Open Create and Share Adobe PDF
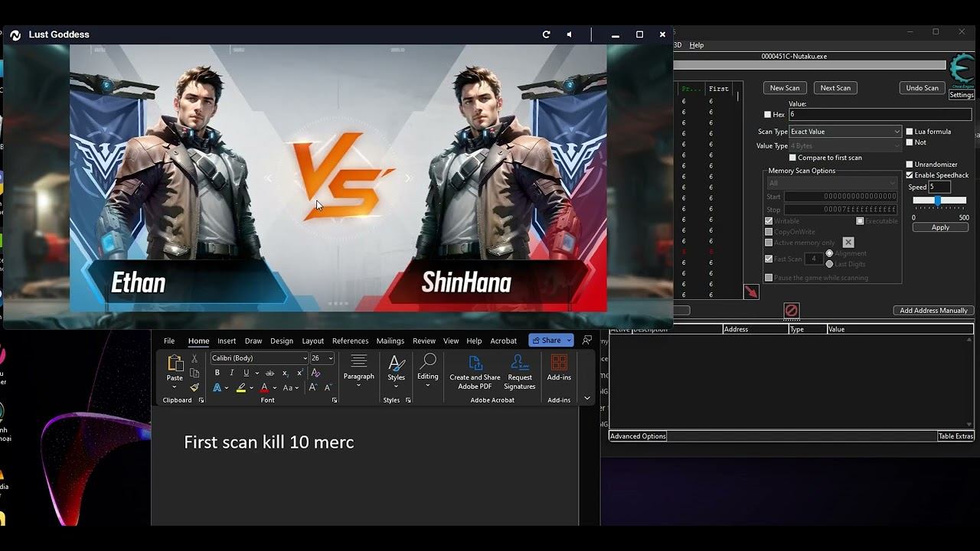 (475, 371)
